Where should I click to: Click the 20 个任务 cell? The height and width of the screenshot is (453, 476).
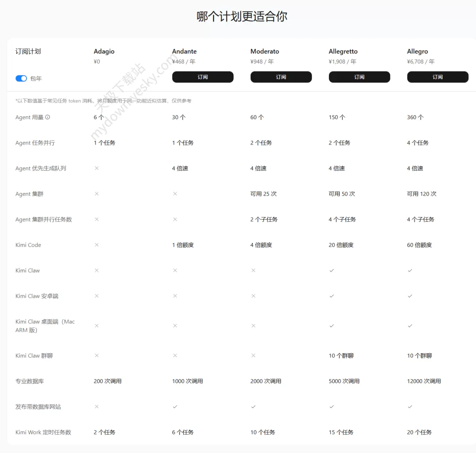click(x=419, y=432)
